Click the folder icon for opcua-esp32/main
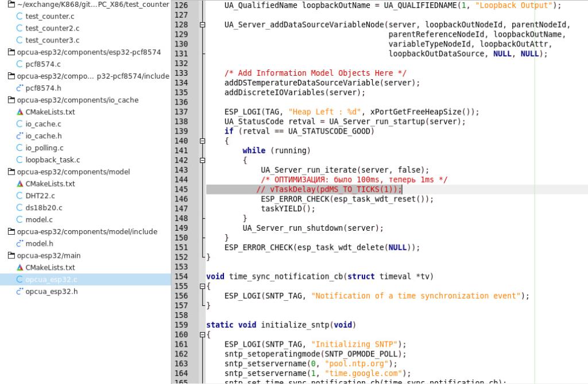 pos(11,255)
